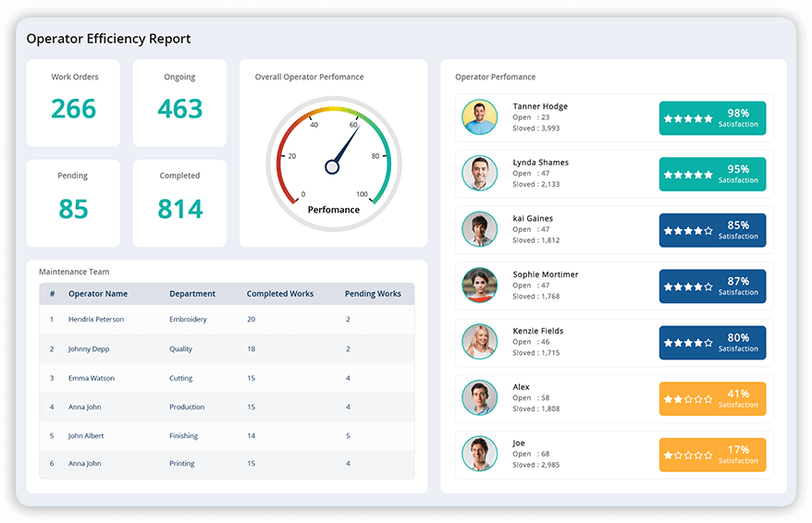The height and width of the screenshot is (523, 812).
Task: Click Joe's 17% satisfaction rating badge
Action: pos(712,455)
